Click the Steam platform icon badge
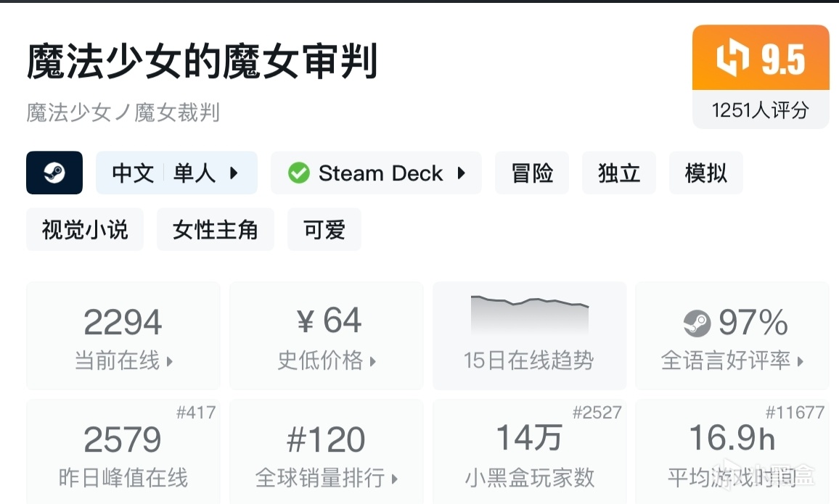Screen dimensions: 839x504 coord(54,173)
